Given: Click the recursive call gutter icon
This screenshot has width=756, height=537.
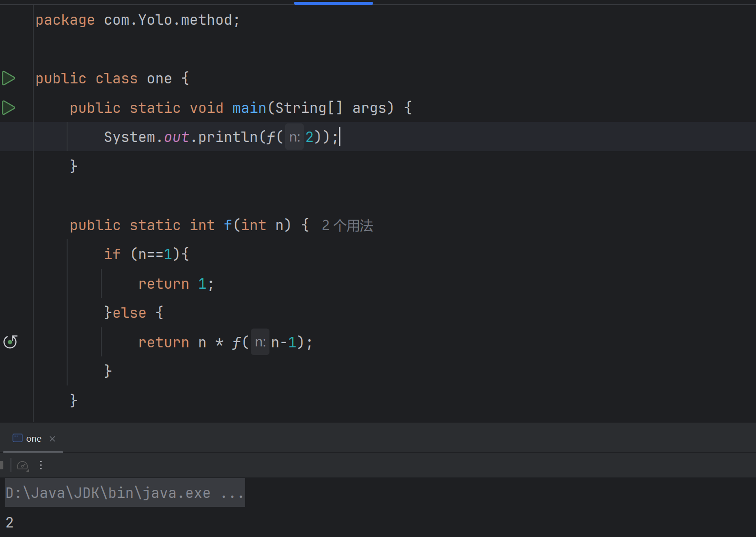Looking at the screenshot, I should (10, 342).
